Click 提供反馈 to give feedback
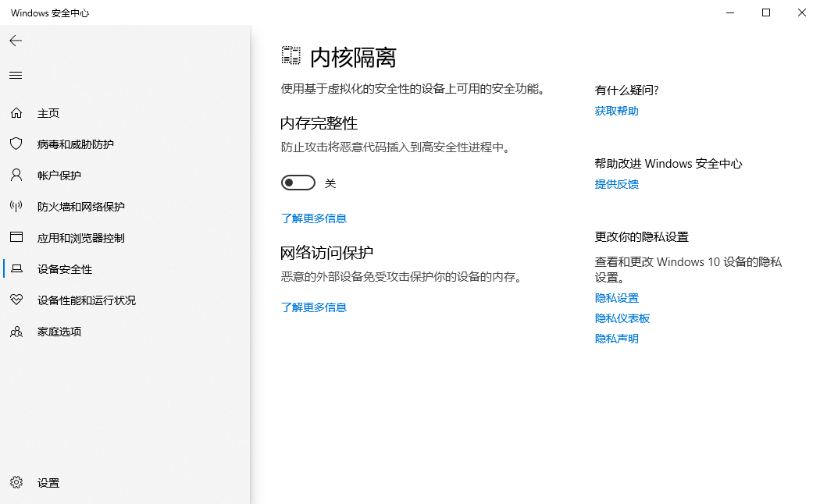 (617, 183)
